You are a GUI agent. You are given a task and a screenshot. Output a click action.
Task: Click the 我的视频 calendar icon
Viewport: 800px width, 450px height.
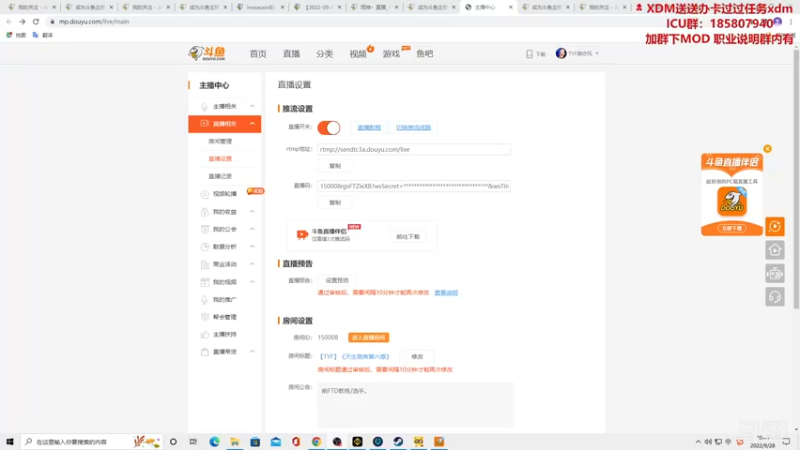205,282
